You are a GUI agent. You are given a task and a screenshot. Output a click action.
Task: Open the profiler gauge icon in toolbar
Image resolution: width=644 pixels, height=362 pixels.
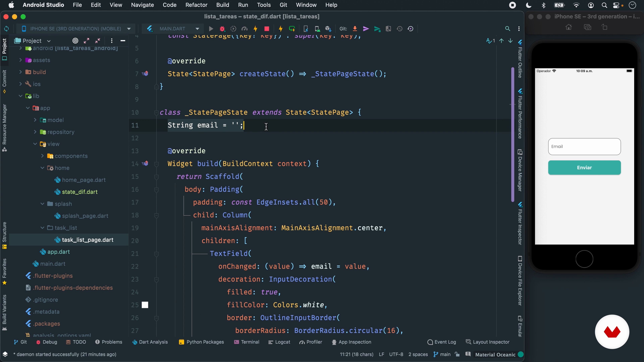click(x=245, y=29)
